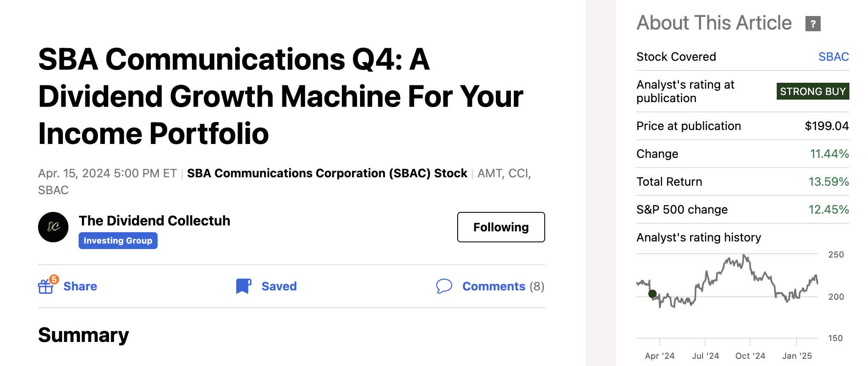Click the analyst's rating history chart

(727, 291)
